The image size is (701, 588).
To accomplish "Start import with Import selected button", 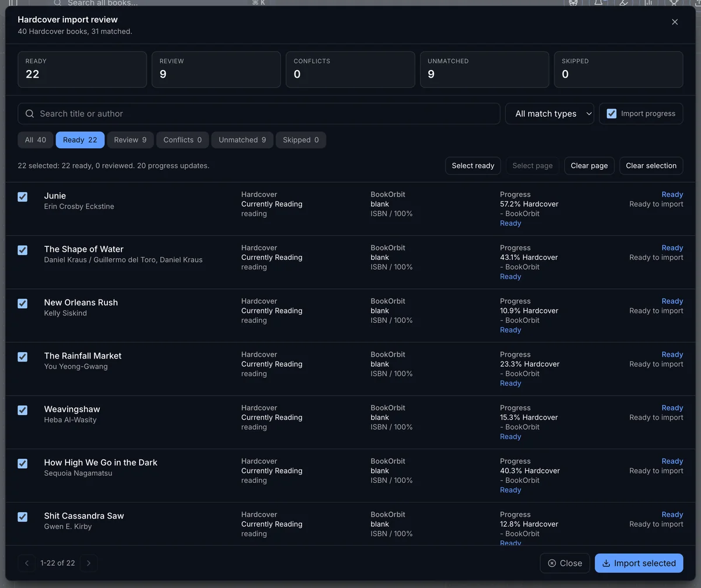I will [639, 563].
